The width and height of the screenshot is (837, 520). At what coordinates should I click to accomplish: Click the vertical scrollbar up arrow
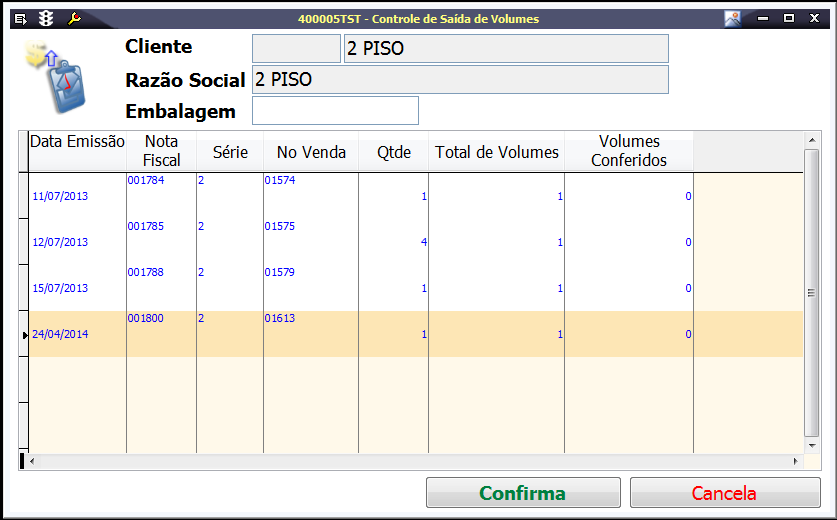pyautogui.click(x=811, y=140)
